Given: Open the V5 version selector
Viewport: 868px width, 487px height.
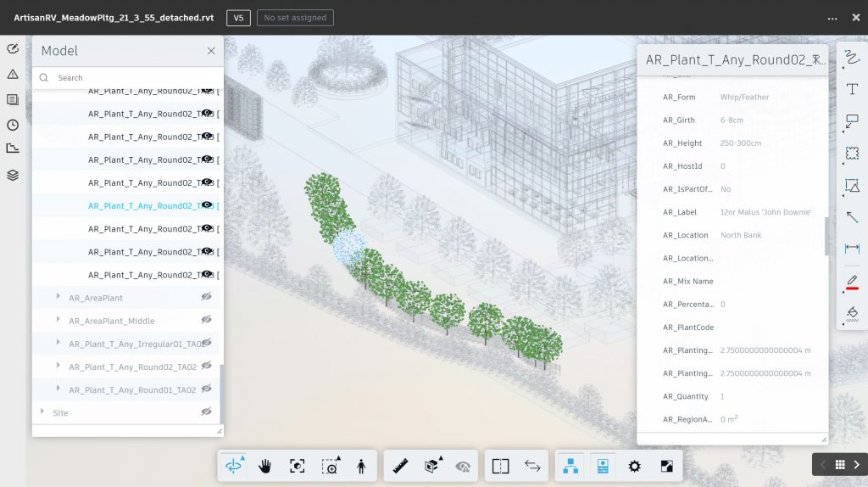Looking at the screenshot, I should pyautogui.click(x=238, y=18).
